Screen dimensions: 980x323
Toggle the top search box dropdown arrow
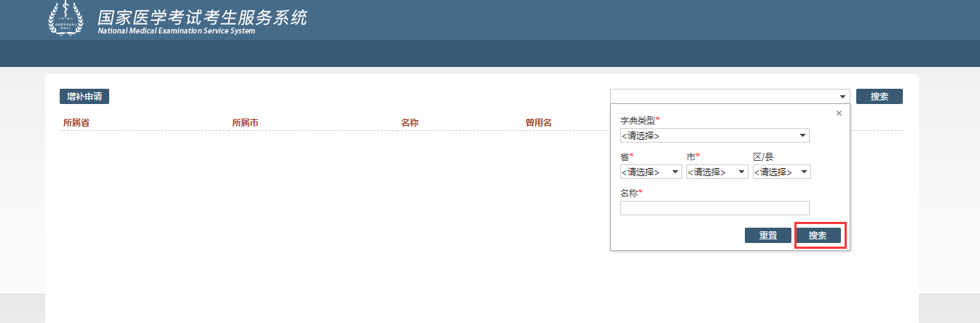[842, 96]
